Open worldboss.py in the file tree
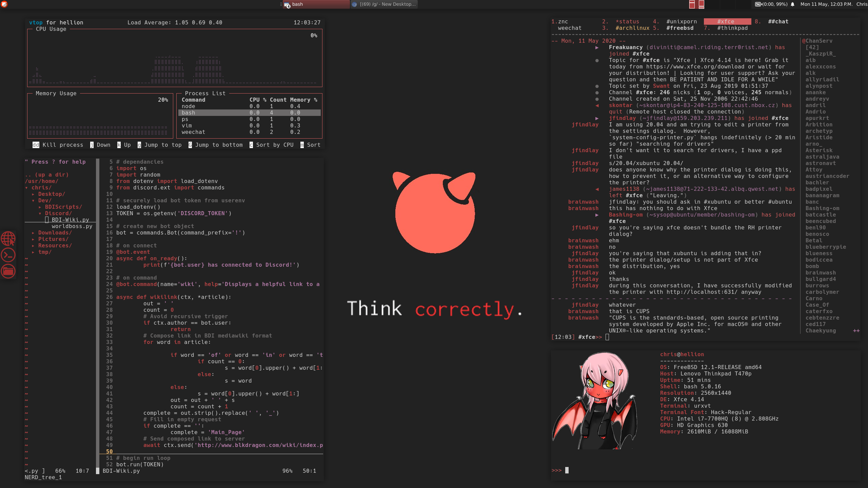This screenshot has height=488, width=868. click(72, 226)
